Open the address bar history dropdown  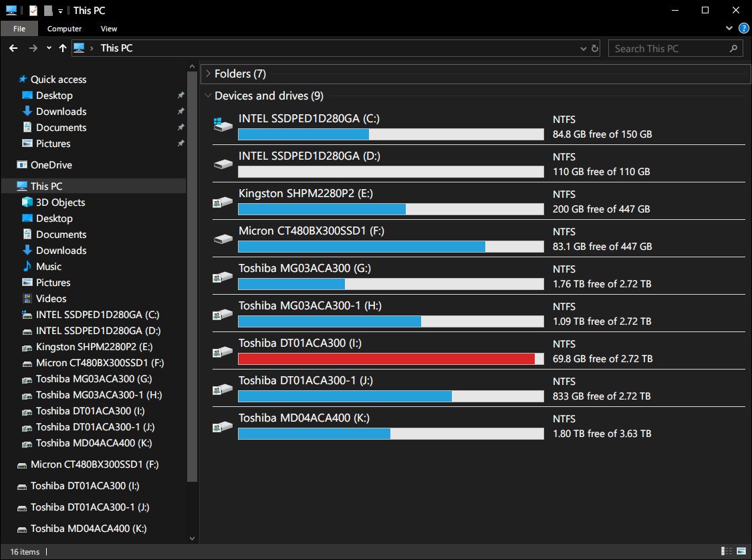coord(583,48)
